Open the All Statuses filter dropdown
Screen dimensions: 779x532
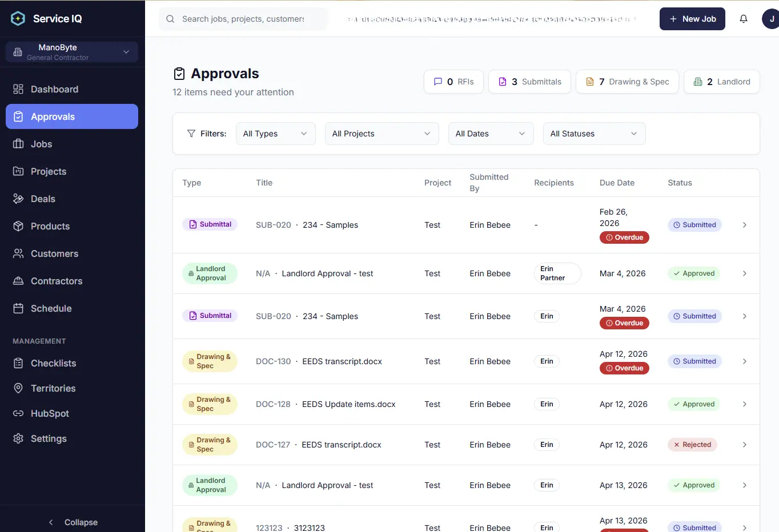[x=594, y=134]
